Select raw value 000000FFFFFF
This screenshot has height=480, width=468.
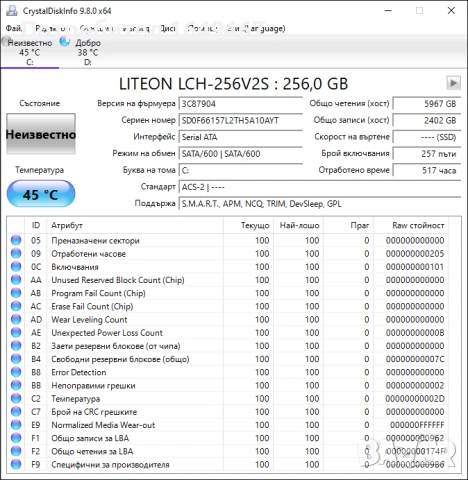417,425
